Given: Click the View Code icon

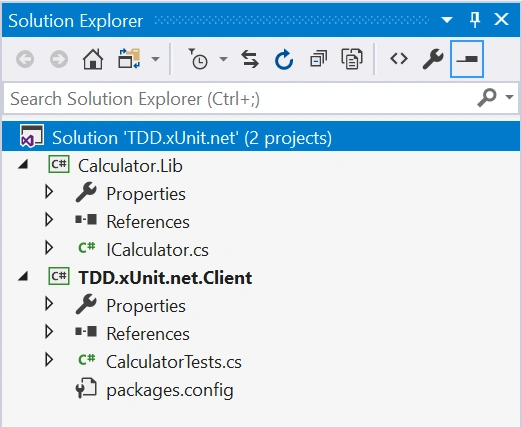Looking at the screenshot, I should click(399, 59).
